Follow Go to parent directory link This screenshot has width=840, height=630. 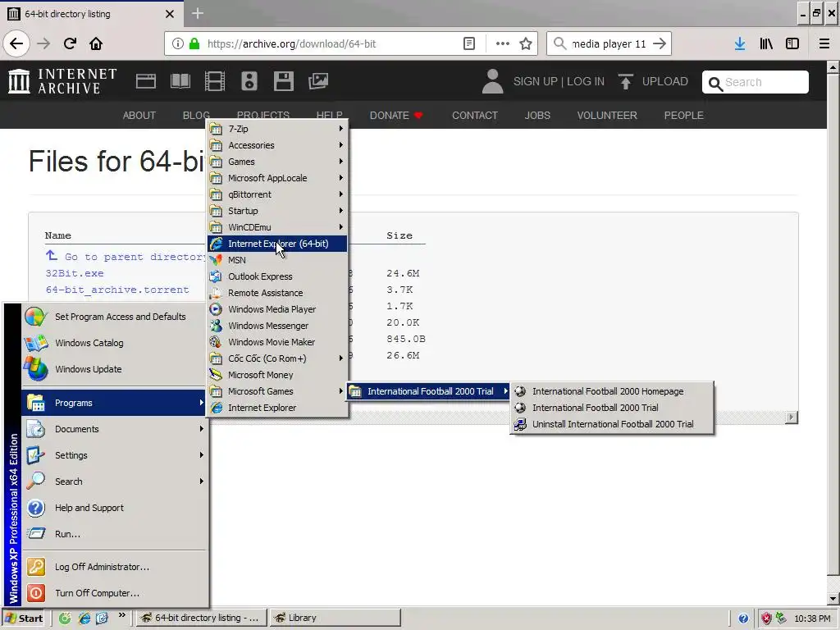click(127, 257)
